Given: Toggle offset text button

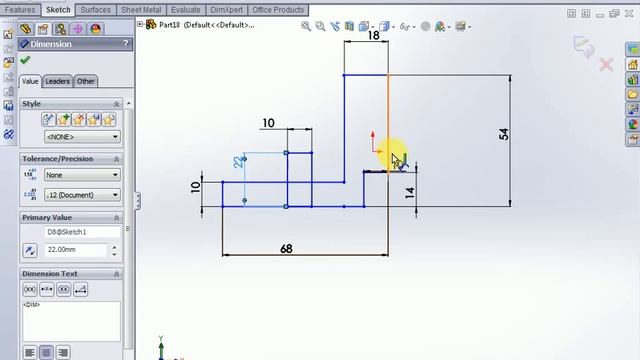Looking at the screenshot, I should click(81, 289).
